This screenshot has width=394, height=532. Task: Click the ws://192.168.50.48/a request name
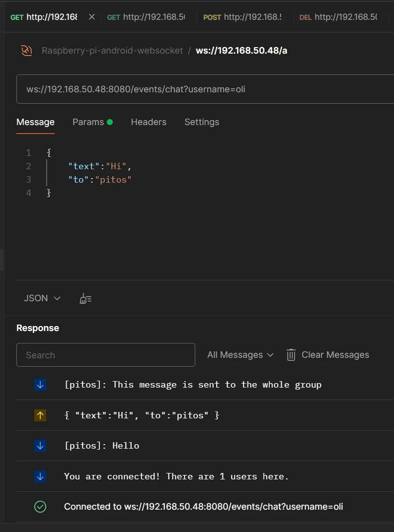pos(241,51)
